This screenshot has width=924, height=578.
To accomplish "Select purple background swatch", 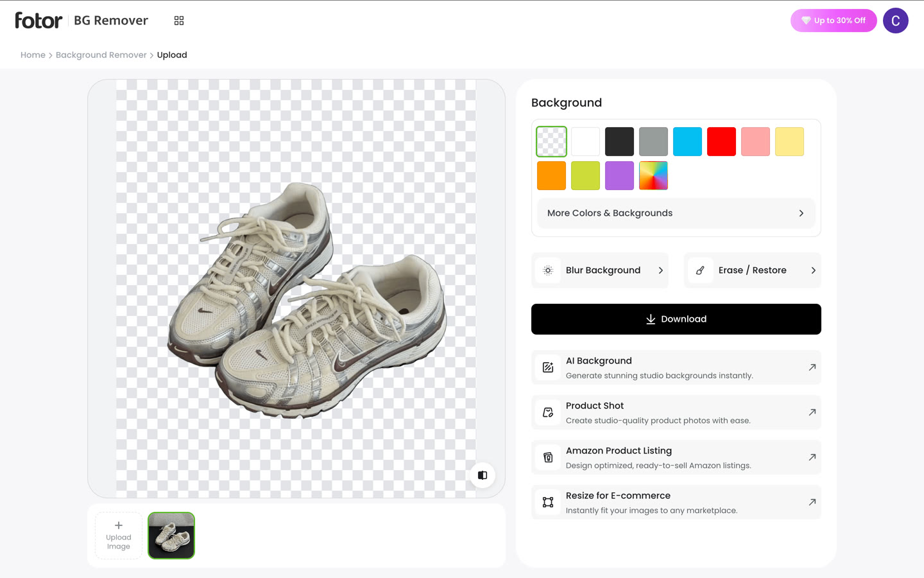I will [619, 175].
